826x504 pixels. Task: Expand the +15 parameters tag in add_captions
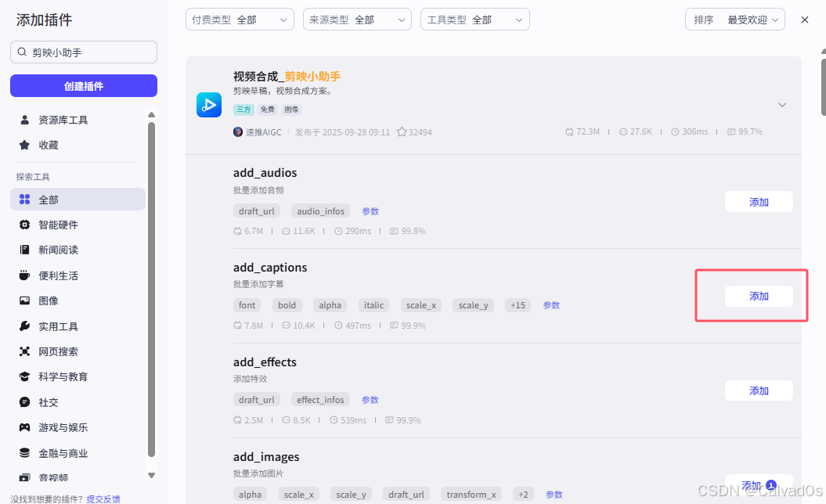point(518,305)
